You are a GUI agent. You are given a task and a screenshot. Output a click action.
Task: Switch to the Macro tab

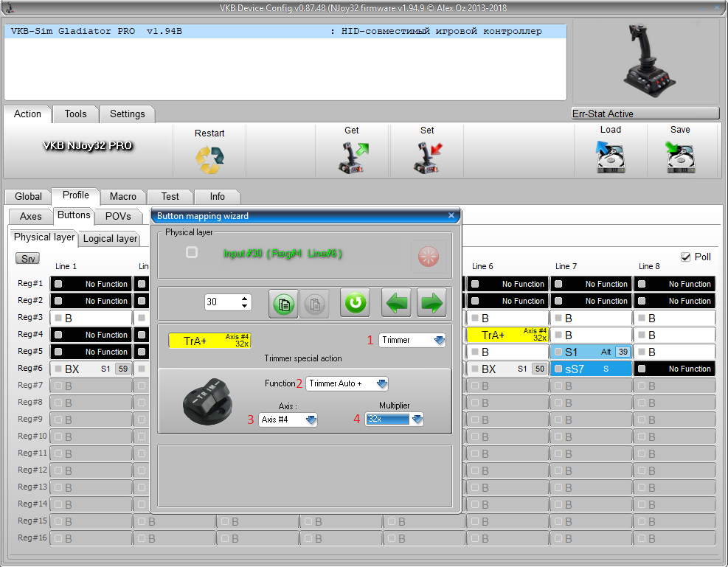123,196
